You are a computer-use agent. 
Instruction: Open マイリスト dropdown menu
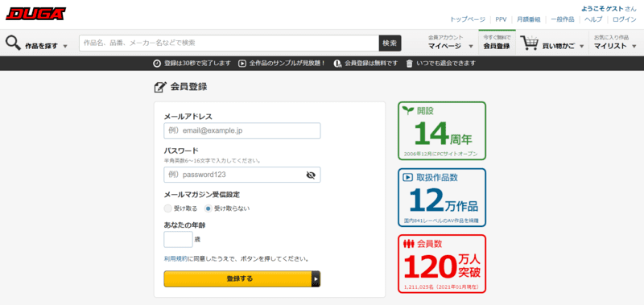(x=634, y=47)
